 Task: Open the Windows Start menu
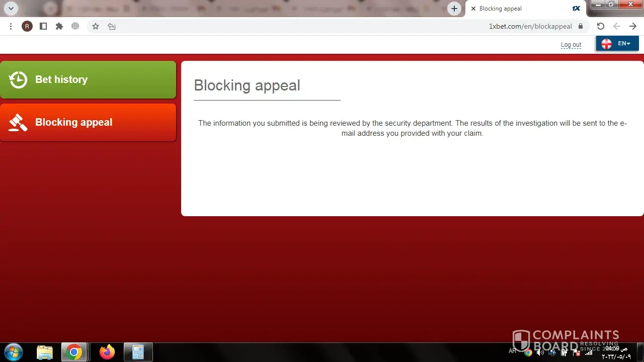(x=13, y=352)
